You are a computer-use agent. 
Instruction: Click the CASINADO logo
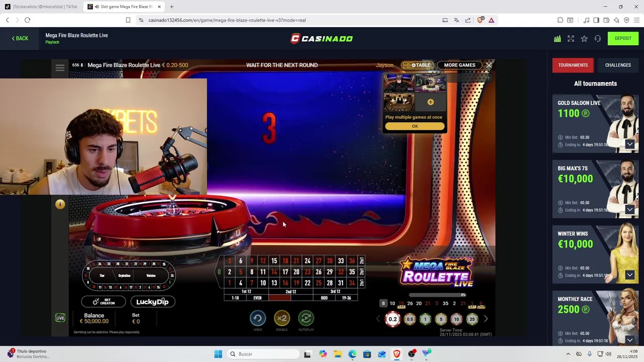tap(321, 39)
